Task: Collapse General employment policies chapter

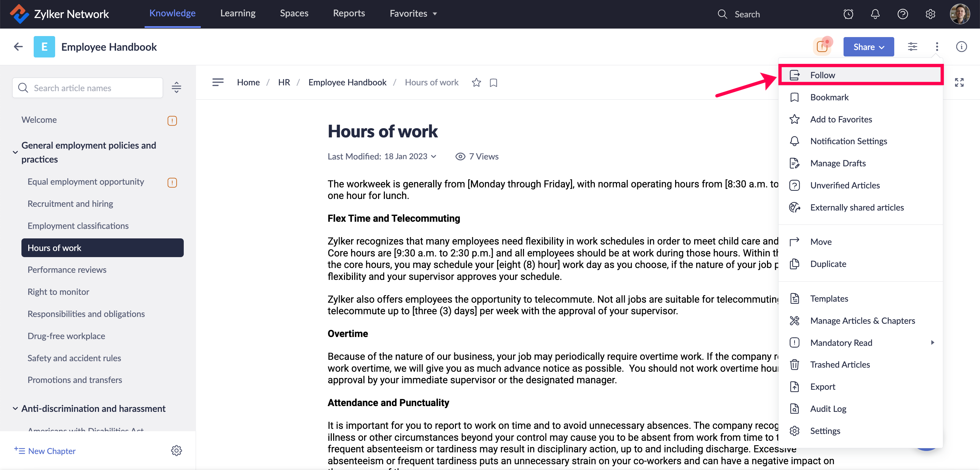Action: [x=15, y=152]
